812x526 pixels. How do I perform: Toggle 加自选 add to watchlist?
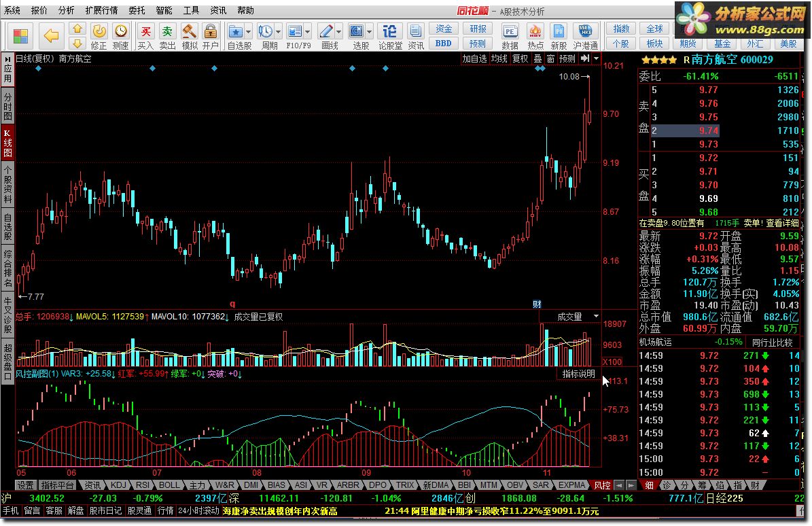[475, 58]
